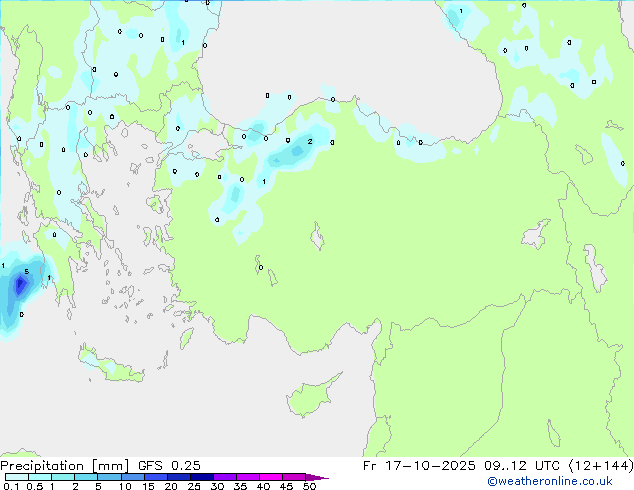The height and width of the screenshot is (490, 634).
Task: Click the legend tick label '20'
Action: coord(171,486)
